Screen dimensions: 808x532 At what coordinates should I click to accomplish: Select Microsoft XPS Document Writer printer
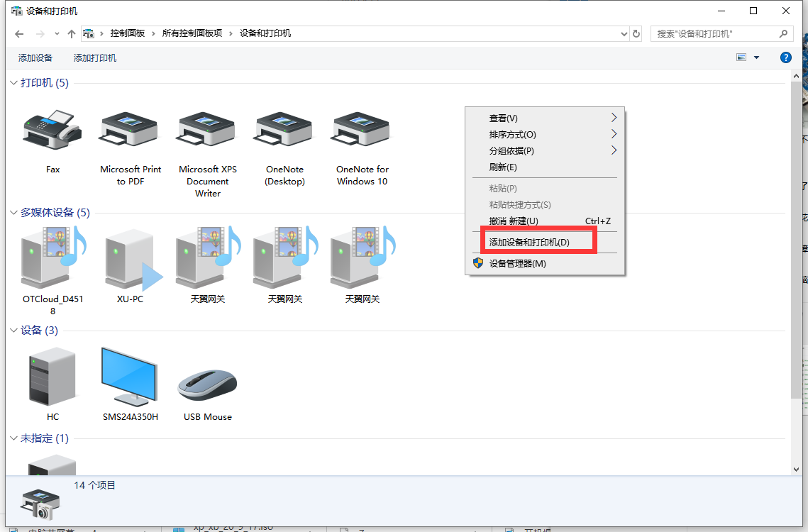[x=207, y=130]
